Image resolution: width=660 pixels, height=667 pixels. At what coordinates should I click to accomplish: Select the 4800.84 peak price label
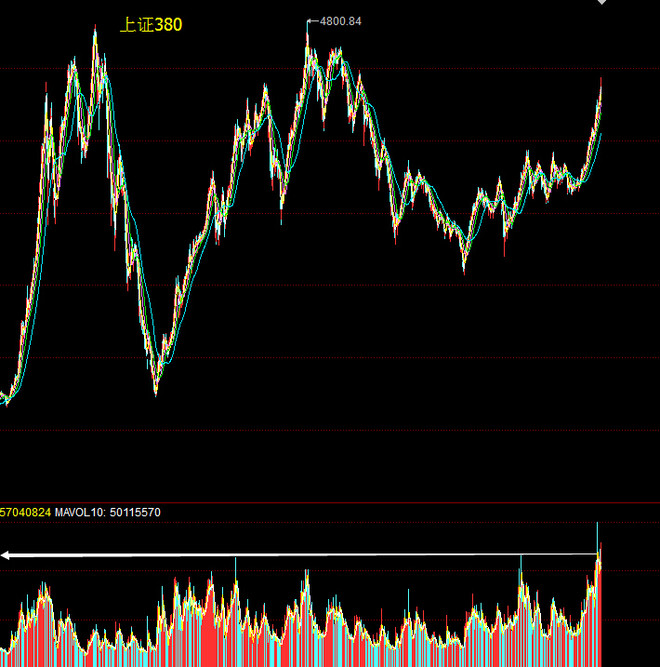tap(340, 21)
